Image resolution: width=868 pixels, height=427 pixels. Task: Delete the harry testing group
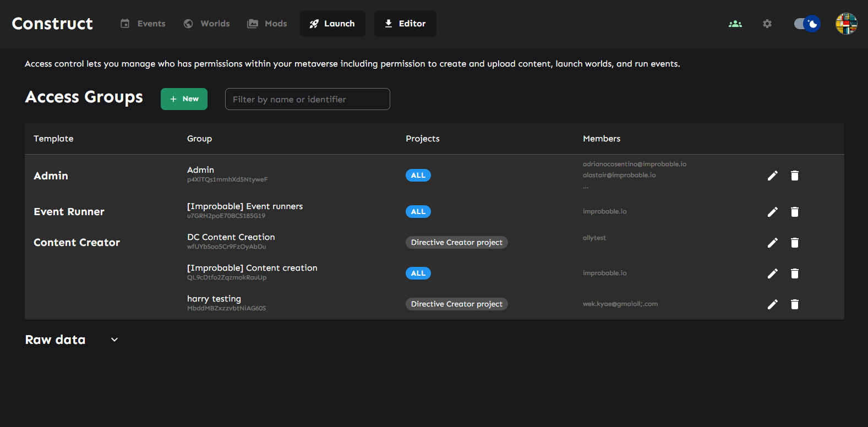click(x=794, y=304)
